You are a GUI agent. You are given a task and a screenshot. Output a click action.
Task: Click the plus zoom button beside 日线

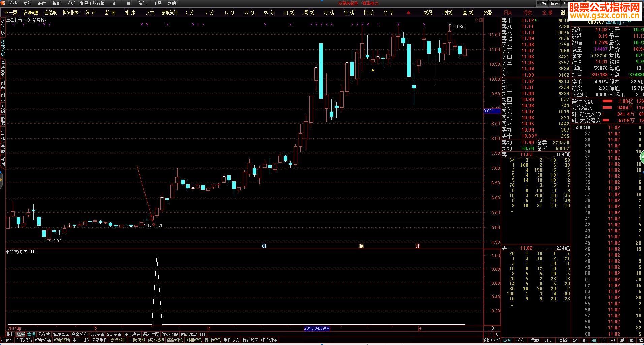pos(486,334)
